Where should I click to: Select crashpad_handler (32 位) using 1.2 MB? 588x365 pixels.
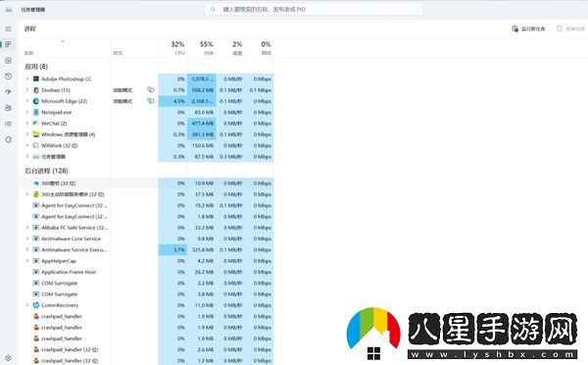[x=70, y=360]
